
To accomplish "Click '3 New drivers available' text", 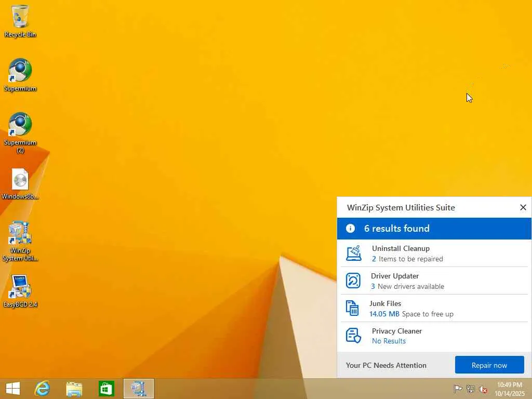I will [x=407, y=286].
